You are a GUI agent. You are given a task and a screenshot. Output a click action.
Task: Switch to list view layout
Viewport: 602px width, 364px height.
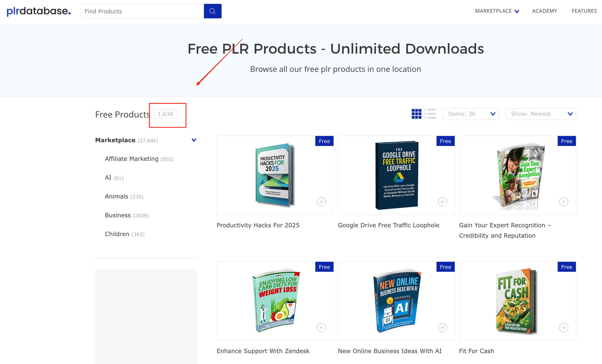tap(430, 114)
